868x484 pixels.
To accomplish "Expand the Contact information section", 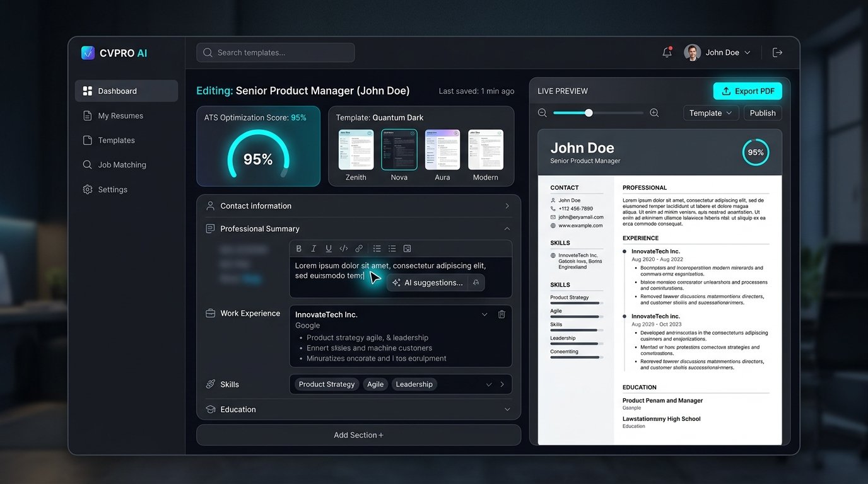I will pos(507,206).
